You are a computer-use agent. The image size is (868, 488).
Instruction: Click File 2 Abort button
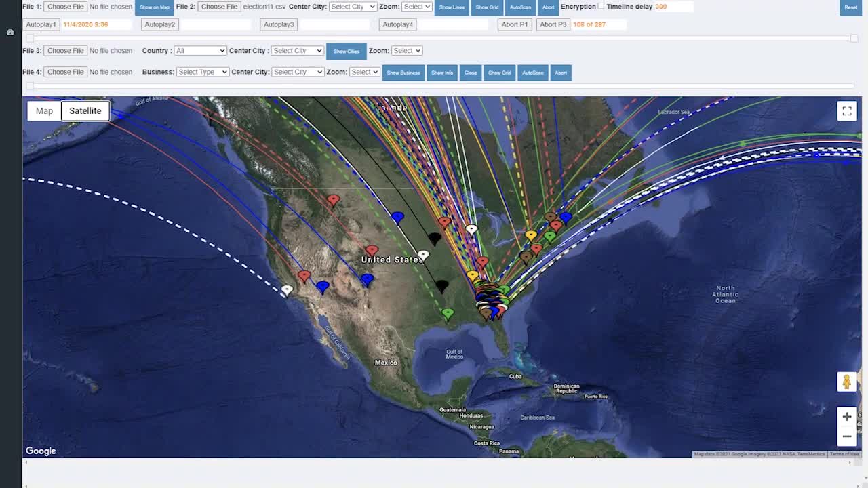pos(549,7)
